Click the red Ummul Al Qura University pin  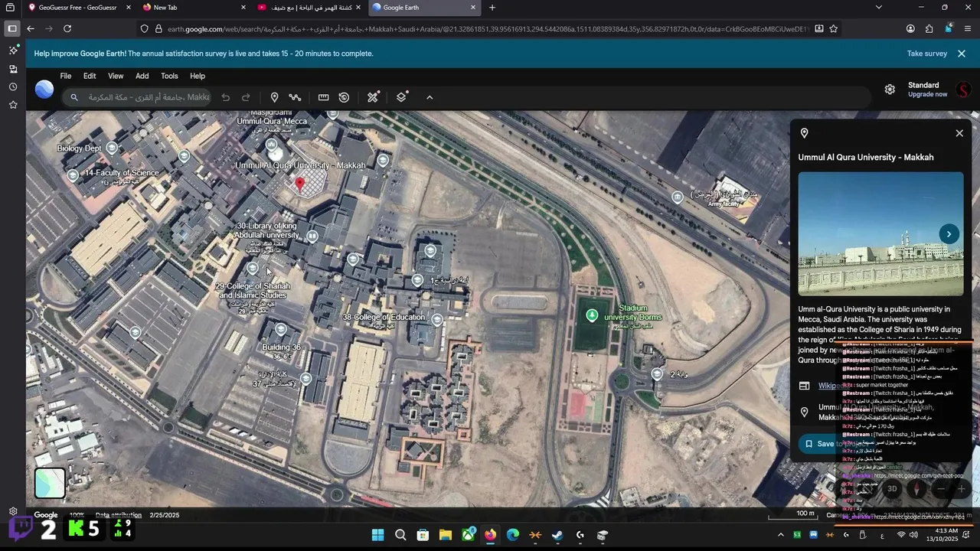pyautogui.click(x=300, y=184)
